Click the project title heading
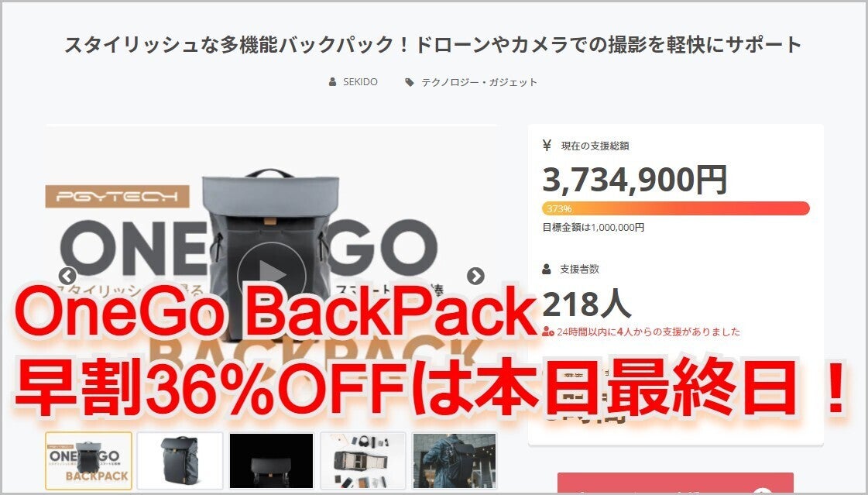 pyautogui.click(x=434, y=44)
